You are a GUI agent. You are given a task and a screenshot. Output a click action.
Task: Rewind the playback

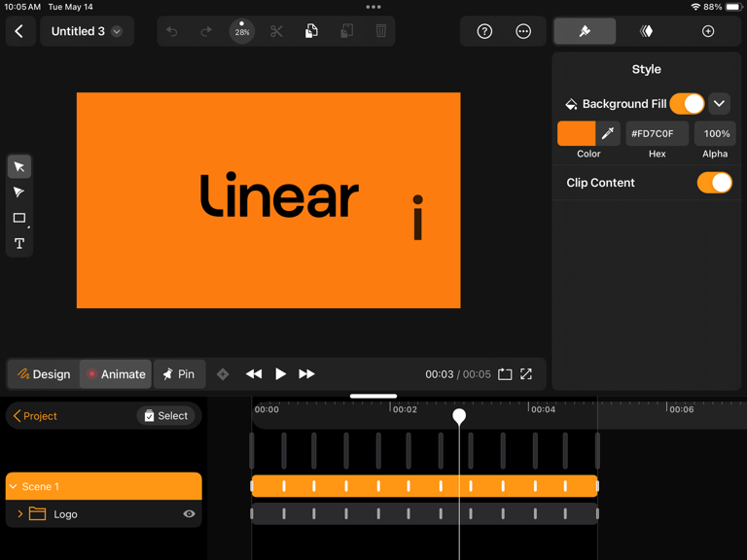254,374
